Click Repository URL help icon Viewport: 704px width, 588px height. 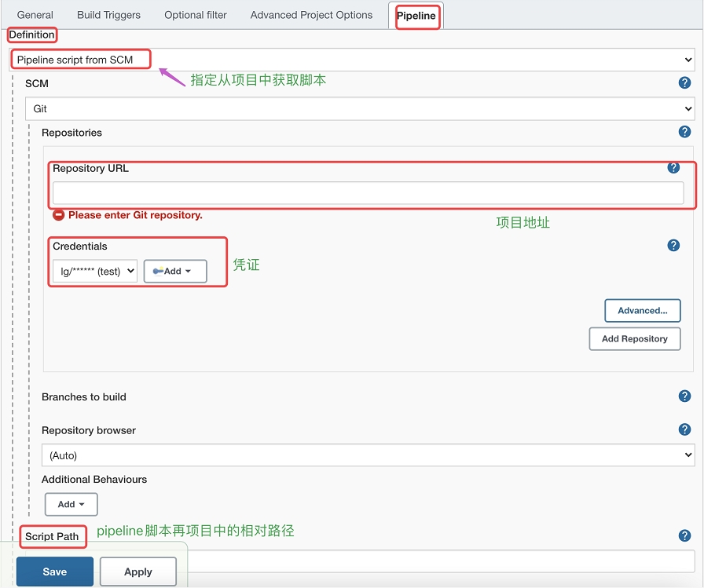673,168
